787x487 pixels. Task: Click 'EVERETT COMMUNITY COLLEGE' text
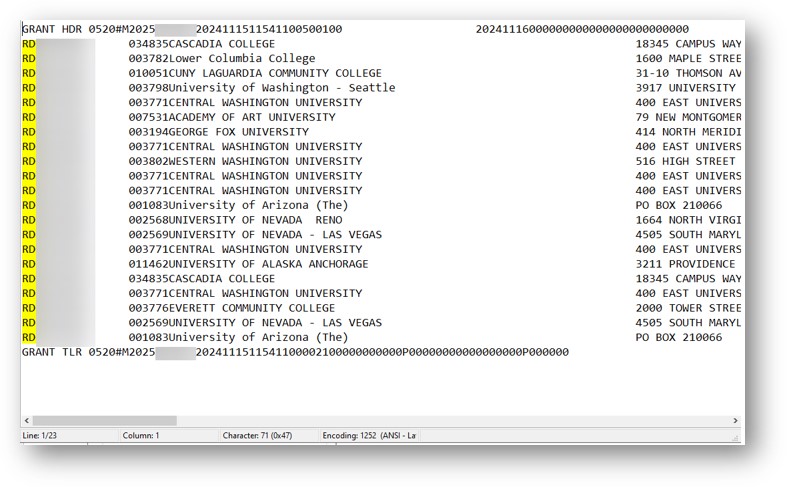(x=252, y=308)
